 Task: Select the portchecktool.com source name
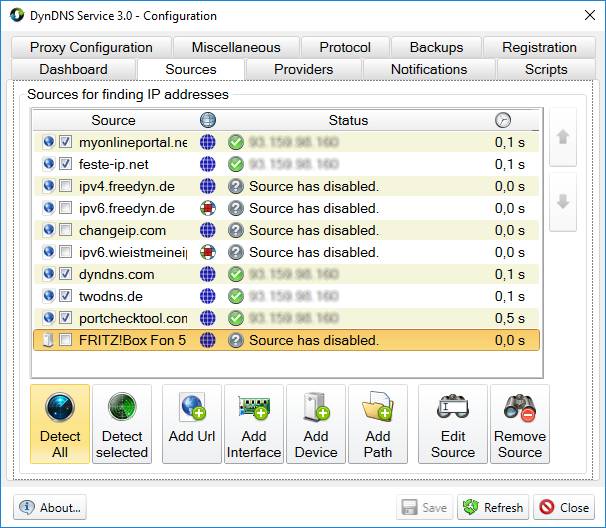[x=133, y=319]
